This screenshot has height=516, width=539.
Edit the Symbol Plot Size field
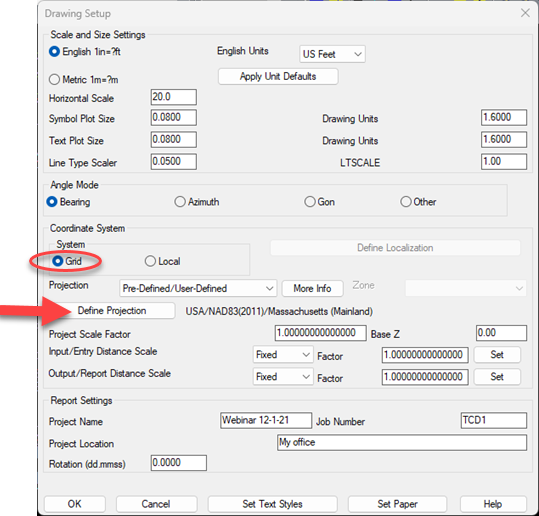coord(174,118)
